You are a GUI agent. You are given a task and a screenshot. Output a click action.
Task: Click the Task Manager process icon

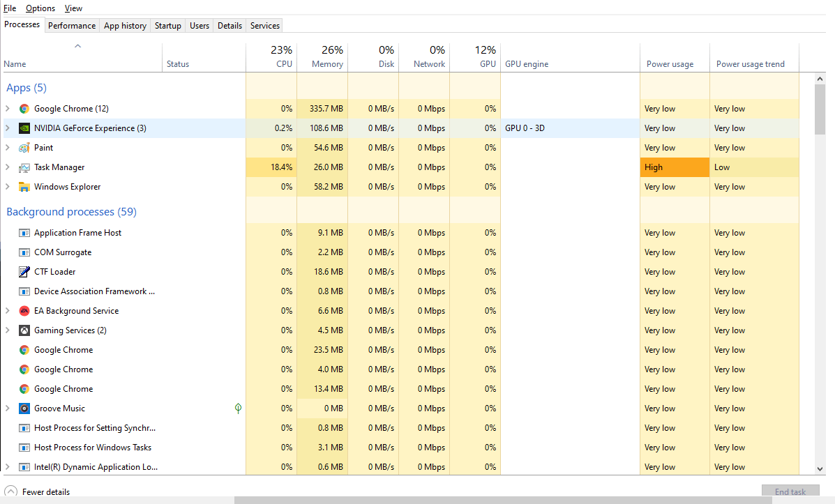tap(24, 167)
